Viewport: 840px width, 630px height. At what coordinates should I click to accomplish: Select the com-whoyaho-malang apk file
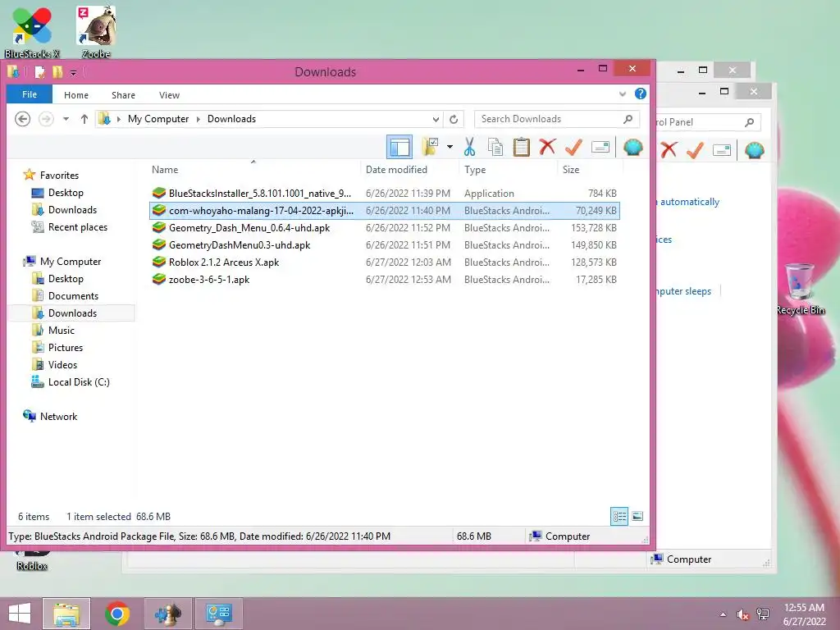point(384,211)
